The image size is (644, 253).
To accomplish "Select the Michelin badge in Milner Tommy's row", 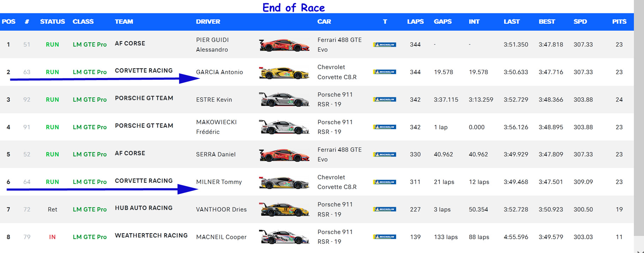I will click(384, 182).
